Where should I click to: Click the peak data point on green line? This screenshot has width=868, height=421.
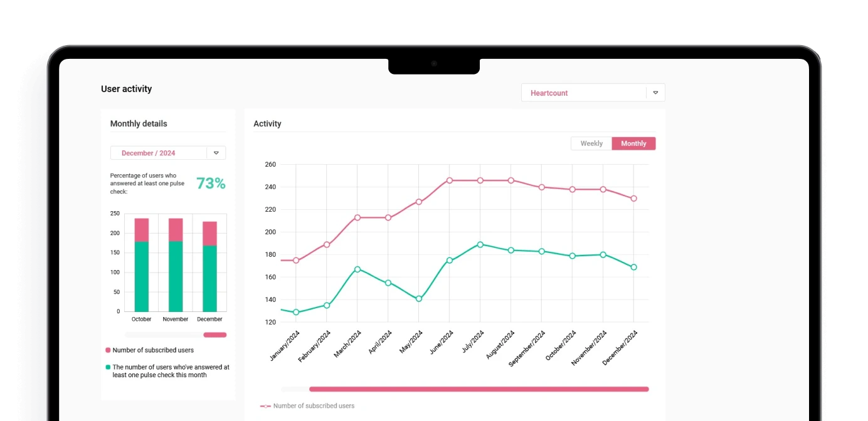[x=480, y=244]
